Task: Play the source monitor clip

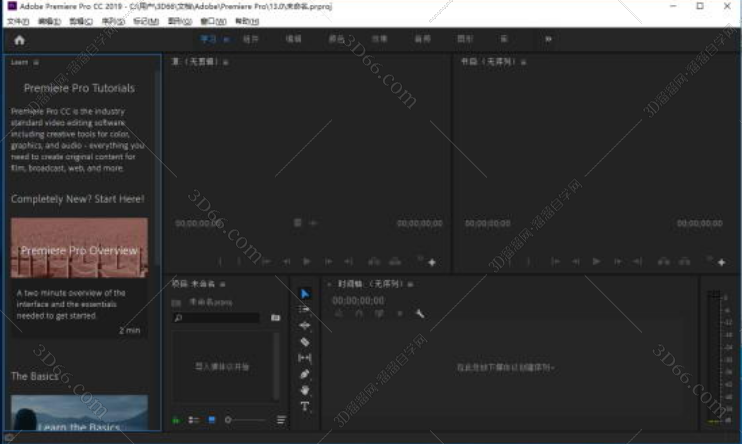Action: pos(309,261)
